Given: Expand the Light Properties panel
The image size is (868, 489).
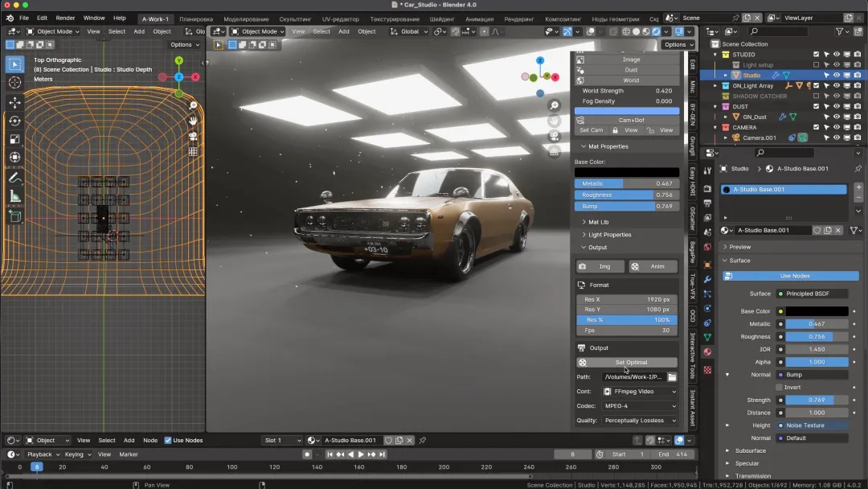Looking at the screenshot, I should [x=609, y=235].
